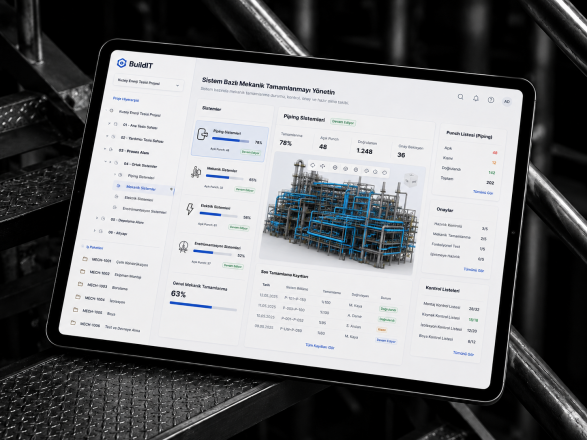
Task: Click the 3D view orientation cube
Action: click(410, 180)
